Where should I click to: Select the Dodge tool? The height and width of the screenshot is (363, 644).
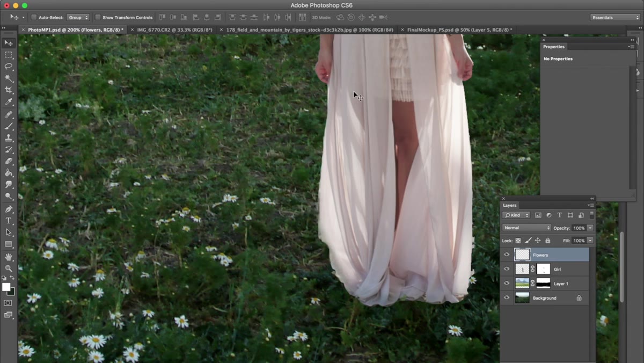tap(9, 197)
